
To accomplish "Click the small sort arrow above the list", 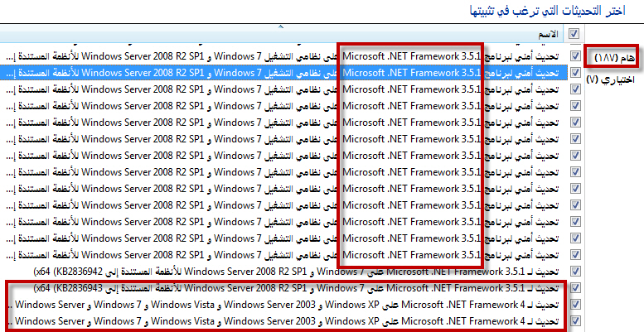I will coord(281,26).
